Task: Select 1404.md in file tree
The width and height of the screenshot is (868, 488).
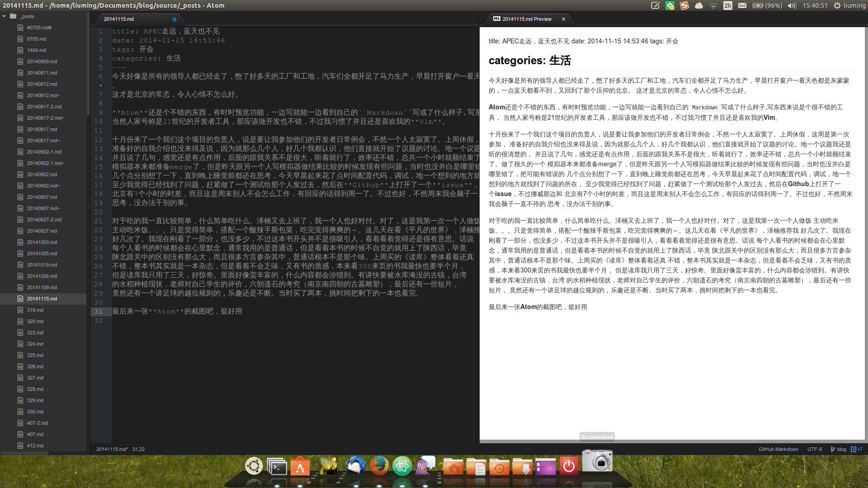Action: click(x=36, y=50)
